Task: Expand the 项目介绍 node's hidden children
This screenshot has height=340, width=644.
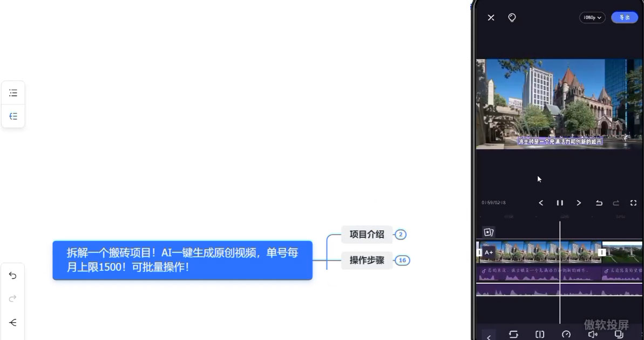Action: [x=399, y=235]
